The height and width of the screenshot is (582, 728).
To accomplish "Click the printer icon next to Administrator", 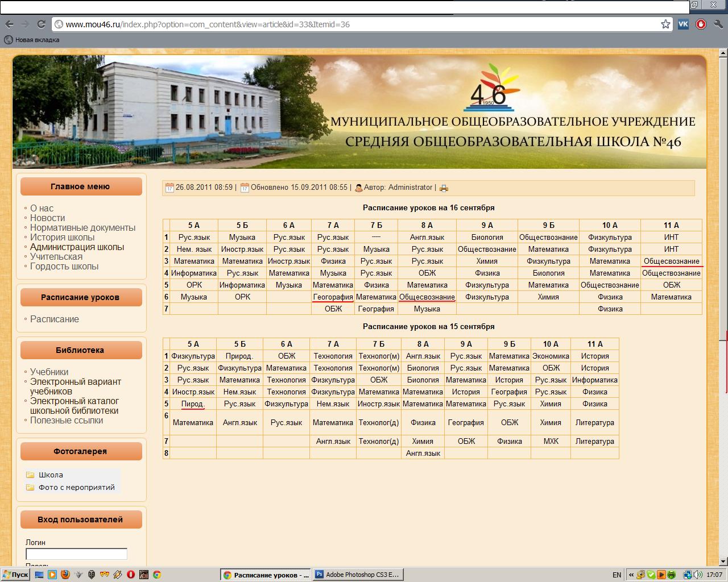I will pyautogui.click(x=444, y=188).
